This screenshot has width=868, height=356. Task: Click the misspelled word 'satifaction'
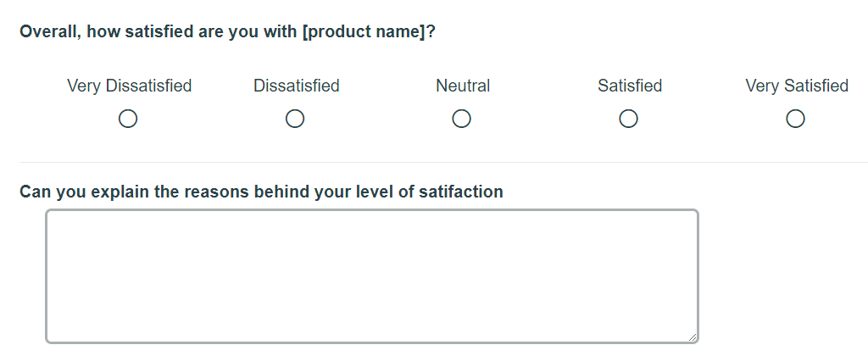point(461,192)
